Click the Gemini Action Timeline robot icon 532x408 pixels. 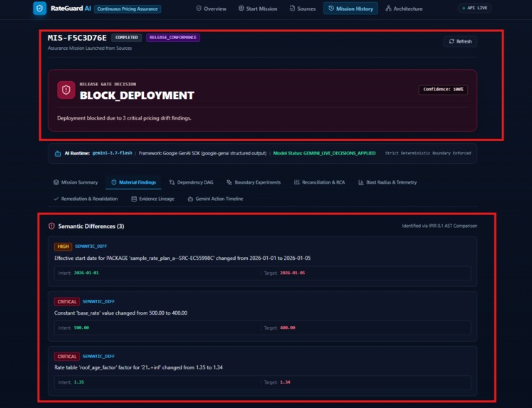(190, 199)
